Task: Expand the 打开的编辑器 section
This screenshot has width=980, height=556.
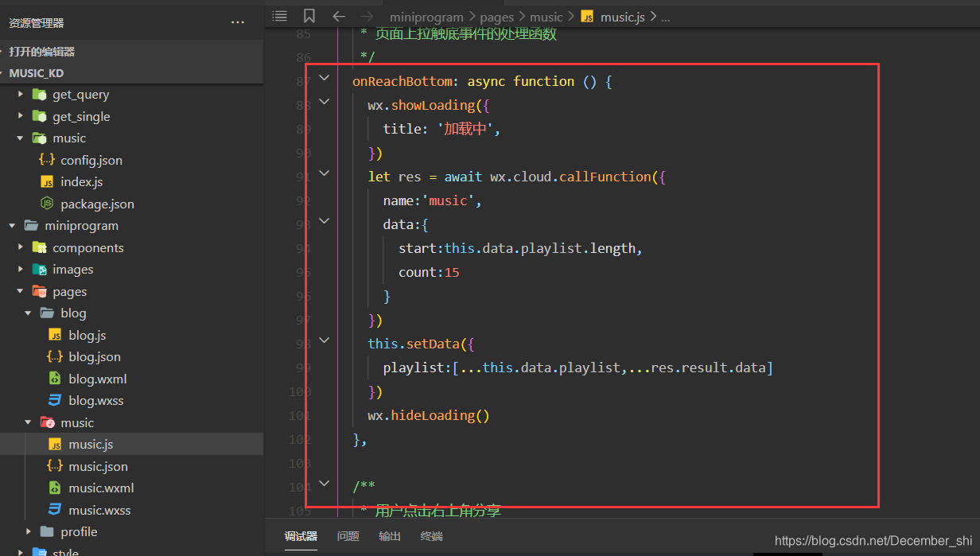Action: [3, 51]
